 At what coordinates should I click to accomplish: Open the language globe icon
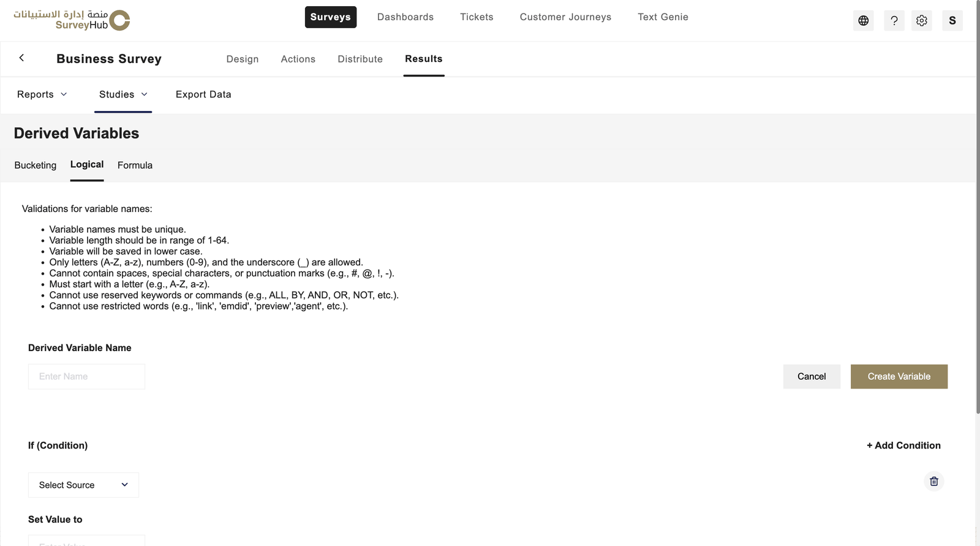point(863,21)
